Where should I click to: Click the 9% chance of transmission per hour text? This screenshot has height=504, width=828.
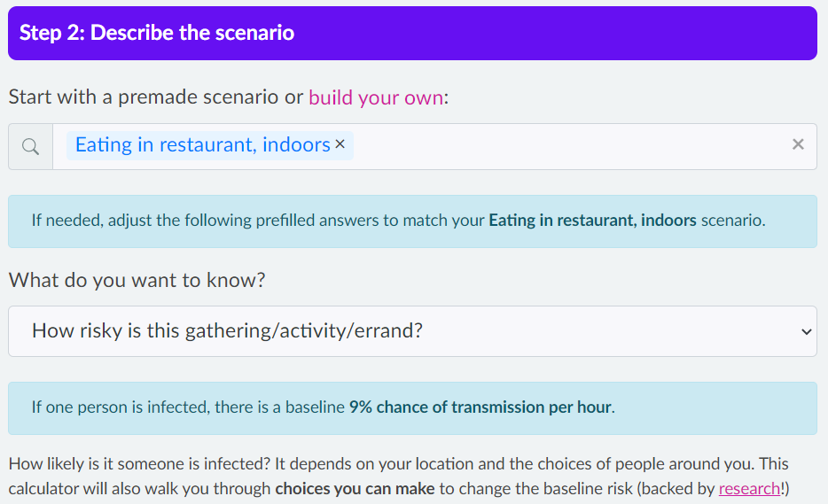pyautogui.click(x=480, y=407)
